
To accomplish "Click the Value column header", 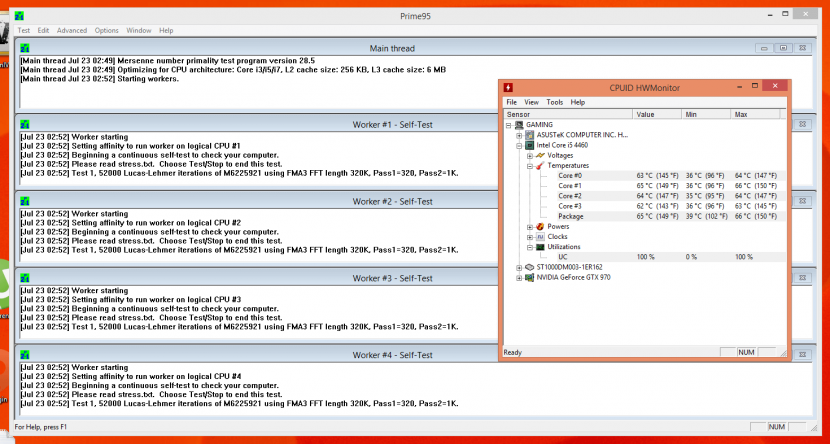I will tap(657, 114).
